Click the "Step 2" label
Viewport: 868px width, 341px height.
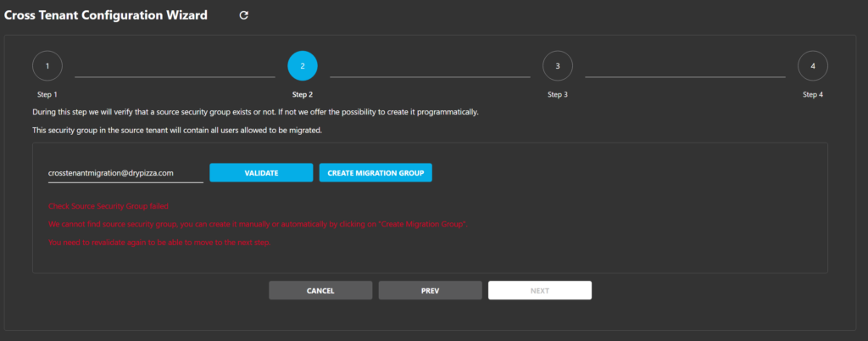(x=303, y=95)
